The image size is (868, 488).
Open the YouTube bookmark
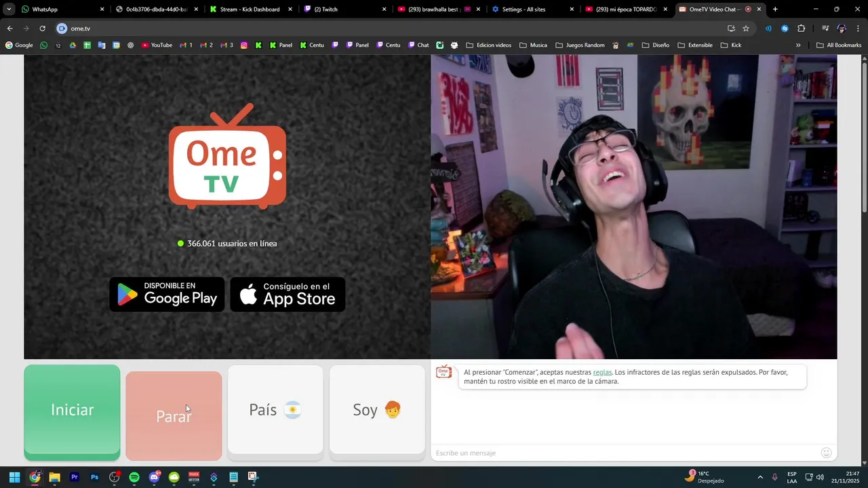pos(157,45)
